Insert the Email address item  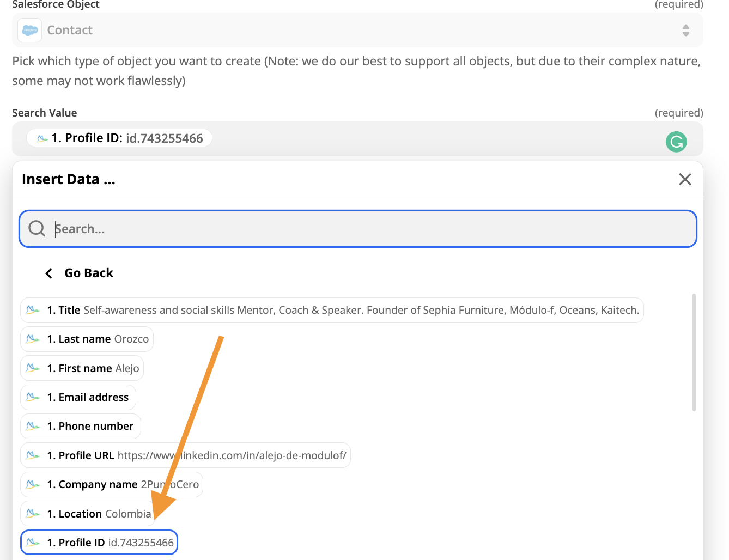click(x=78, y=397)
